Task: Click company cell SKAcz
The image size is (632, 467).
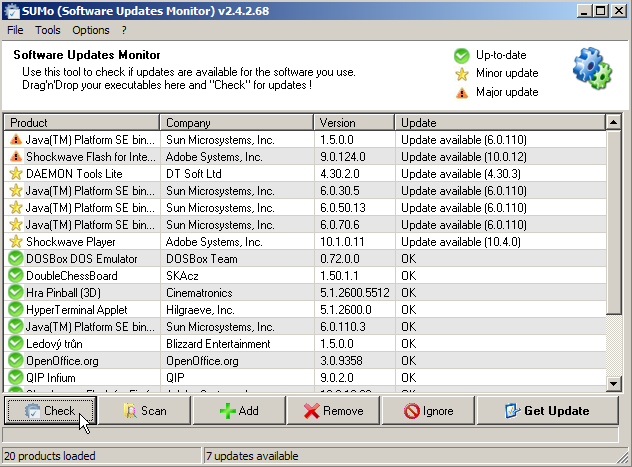Action: pos(182,276)
